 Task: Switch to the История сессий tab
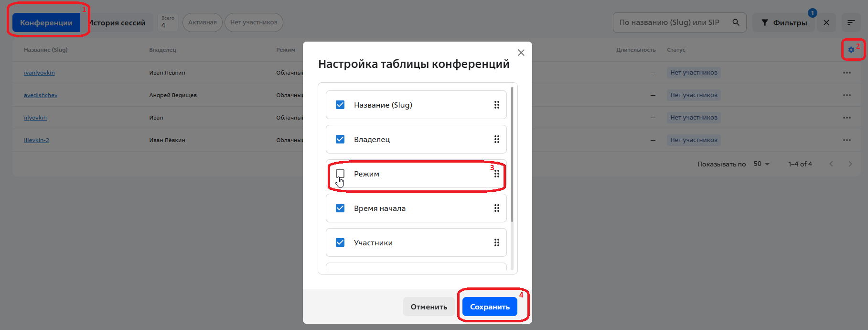coord(118,22)
